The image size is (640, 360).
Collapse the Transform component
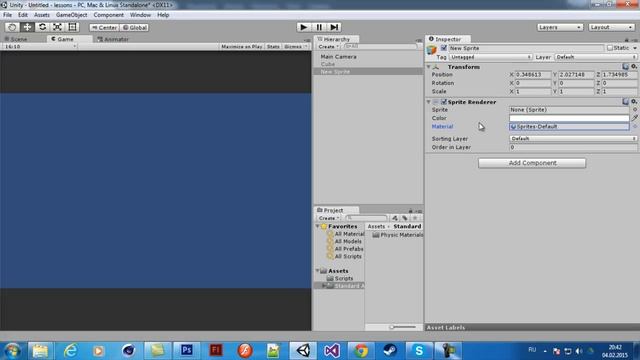tap(429, 67)
